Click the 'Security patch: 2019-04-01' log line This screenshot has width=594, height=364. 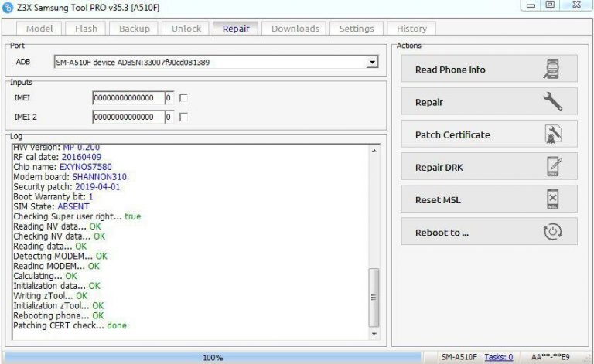pos(67,186)
